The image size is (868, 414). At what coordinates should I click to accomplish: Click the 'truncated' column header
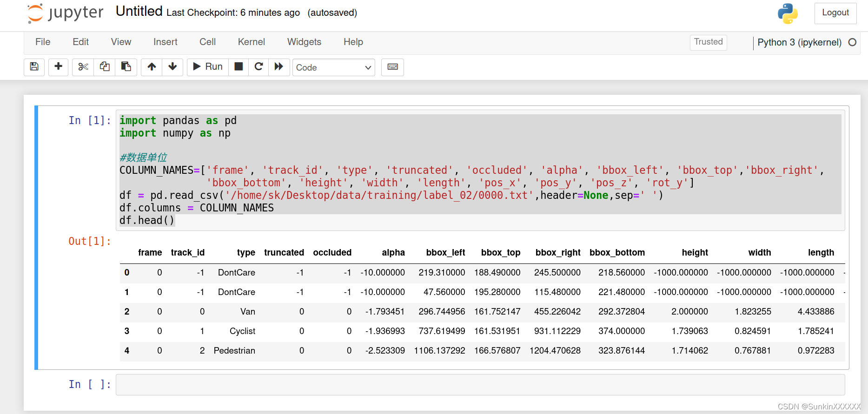pyautogui.click(x=284, y=252)
